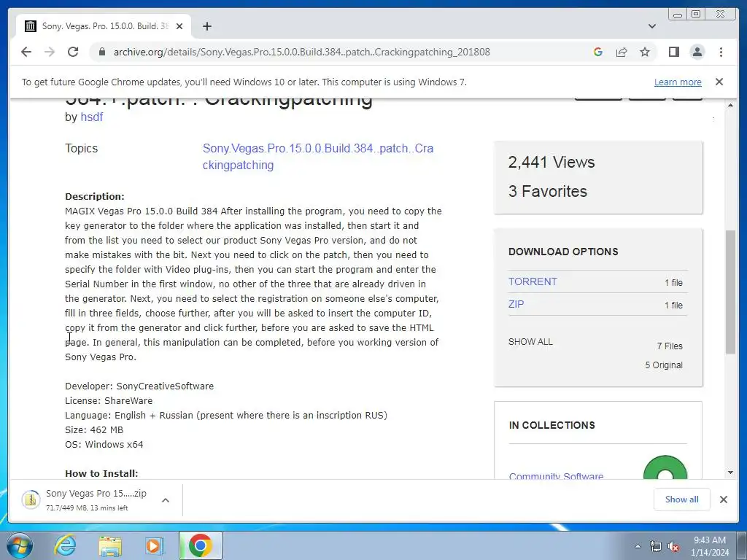Share this page using the share icon

[622, 52]
